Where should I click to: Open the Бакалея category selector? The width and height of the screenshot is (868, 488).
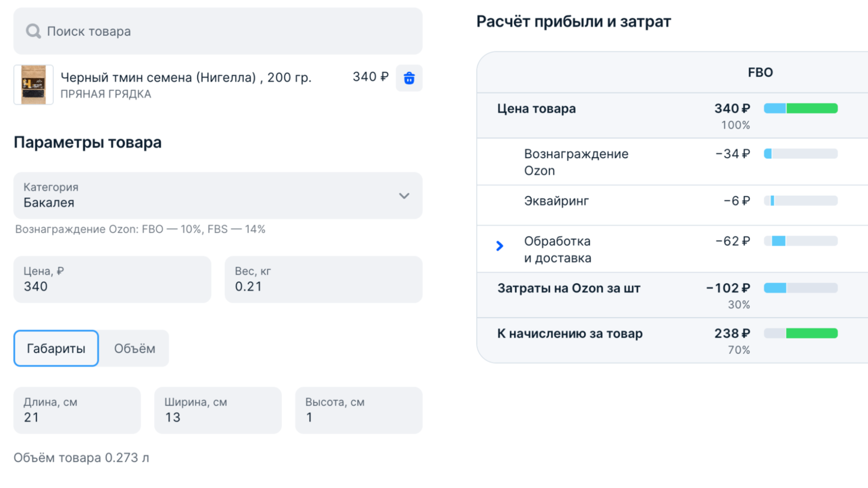point(208,196)
